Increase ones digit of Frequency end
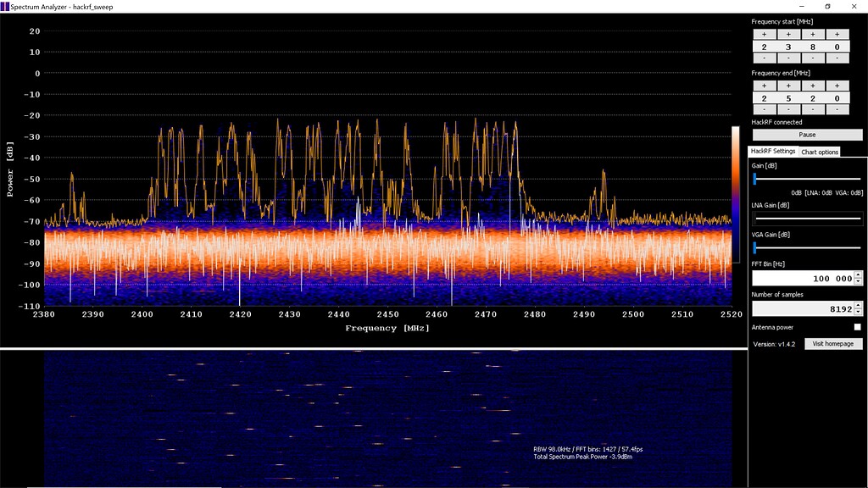The image size is (868, 488). click(837, 86)
